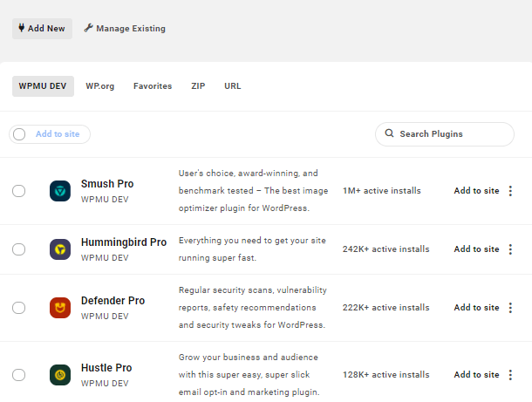Add Smush Pro to site

pyautogui.click(x=476, y=191)
